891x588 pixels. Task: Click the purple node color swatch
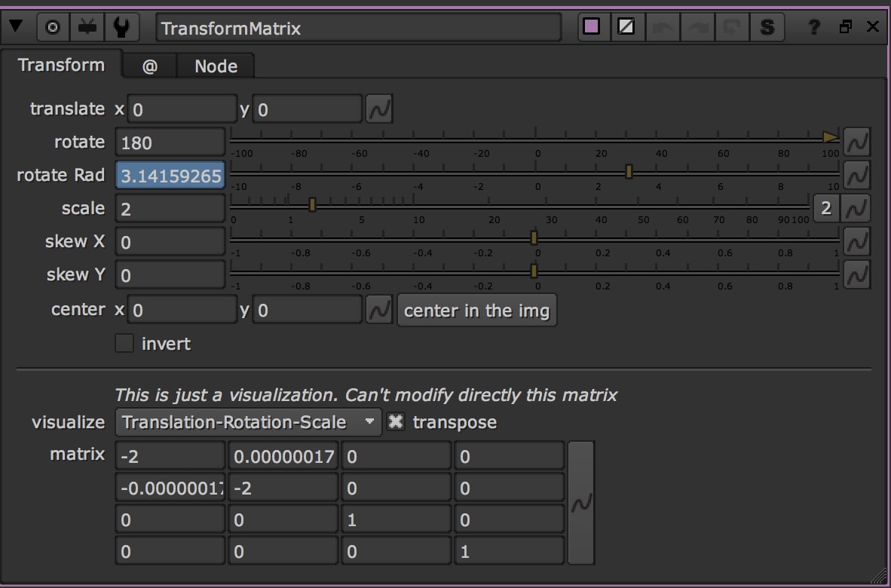click(592, 26)
